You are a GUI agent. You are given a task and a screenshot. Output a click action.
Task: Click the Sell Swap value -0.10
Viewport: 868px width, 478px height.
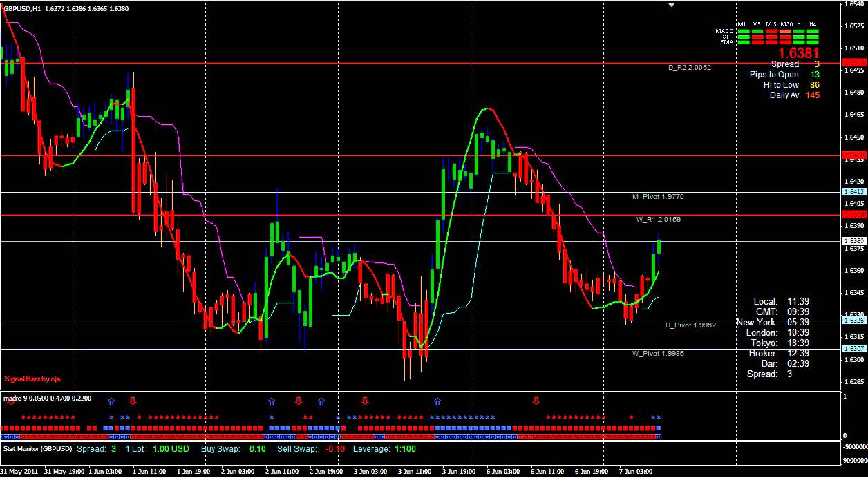click(334, 448)
